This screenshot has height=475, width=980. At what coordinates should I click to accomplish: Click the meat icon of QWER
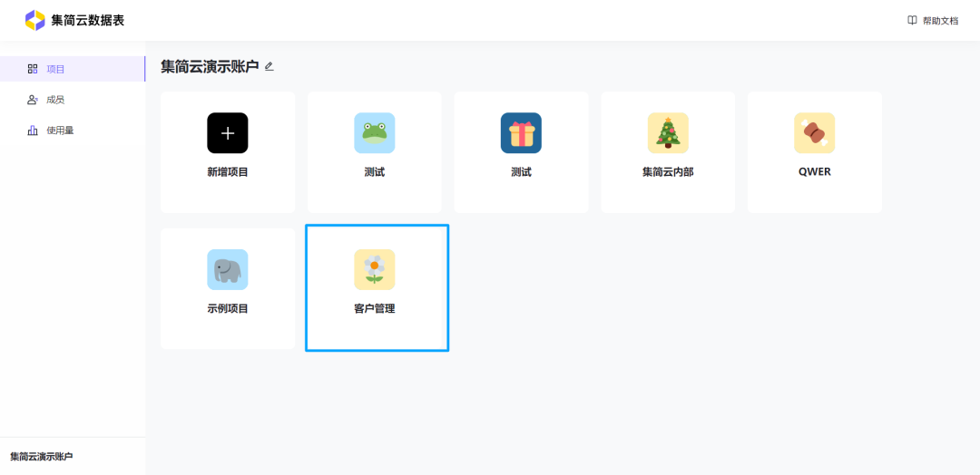tap(814, 133)
